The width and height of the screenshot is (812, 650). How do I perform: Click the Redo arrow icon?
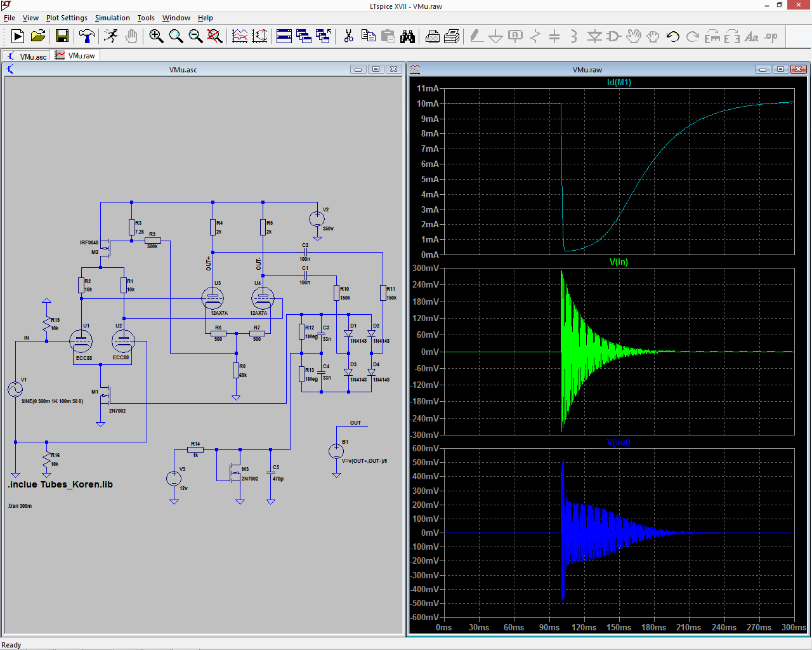pos(692,36)
